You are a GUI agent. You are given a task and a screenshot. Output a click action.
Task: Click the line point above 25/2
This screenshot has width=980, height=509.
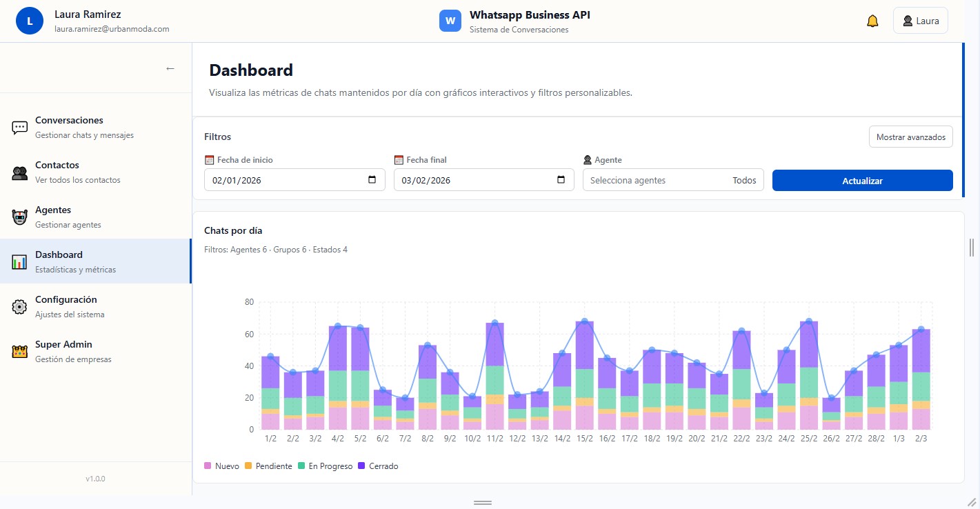pyautogui.click(x=809, y=321)
